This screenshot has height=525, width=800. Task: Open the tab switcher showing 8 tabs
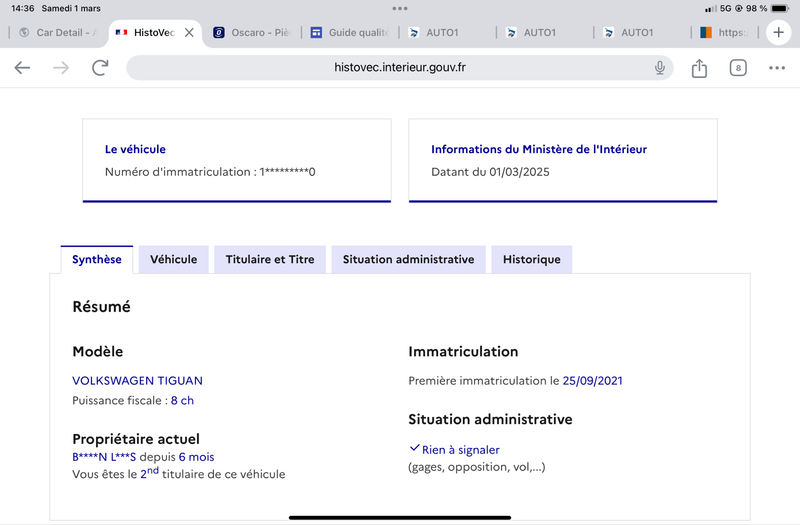[738, 68]
